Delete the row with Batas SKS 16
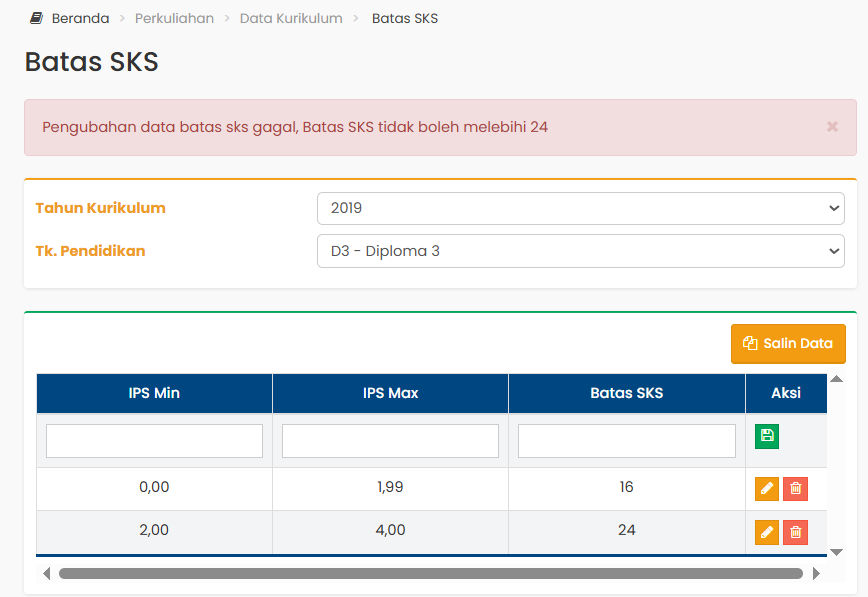This screenshot has height=597, width=868. point(795,489)
